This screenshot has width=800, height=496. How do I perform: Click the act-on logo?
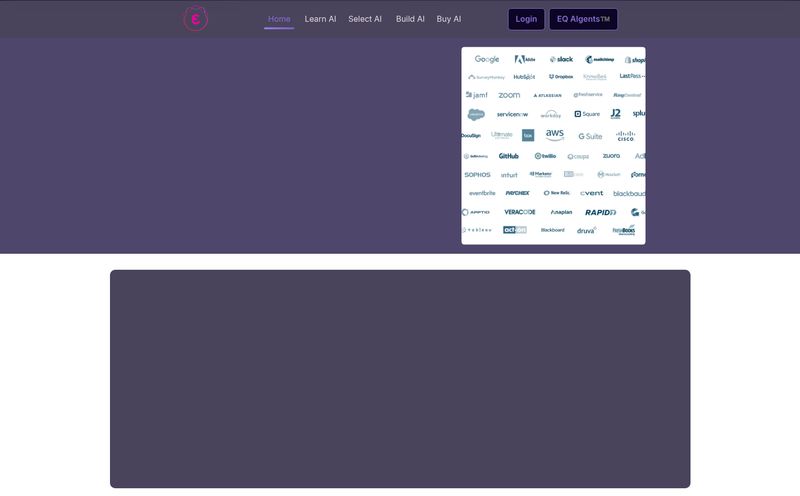click(x=515, y=230)
